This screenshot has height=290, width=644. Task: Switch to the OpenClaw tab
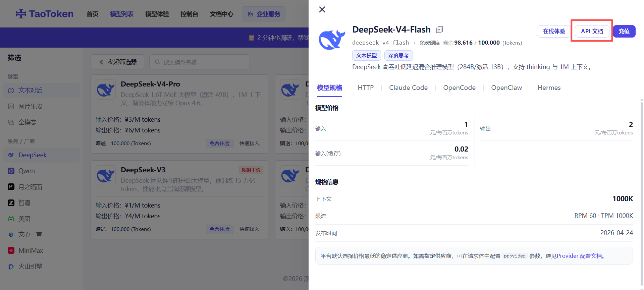tap(506, 88)
